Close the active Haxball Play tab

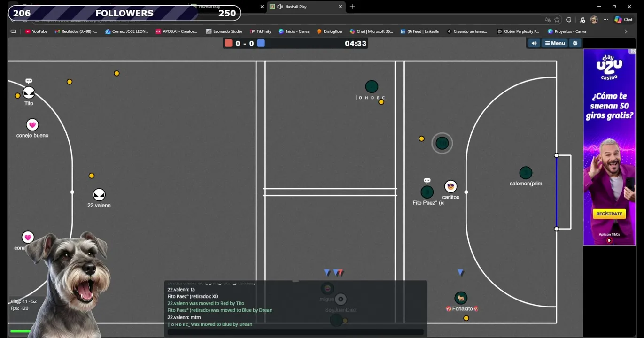pyautogui.click(x=341, y=7)
